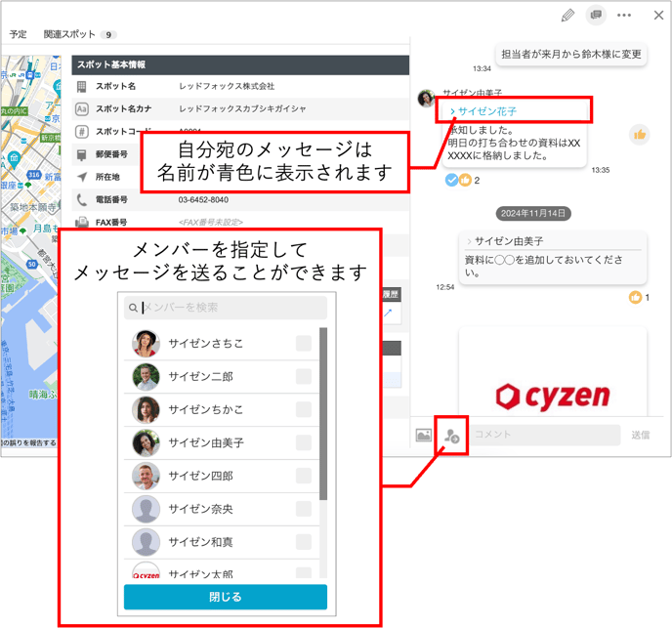Check the box for サイゼンちかこ

(304, 409)
